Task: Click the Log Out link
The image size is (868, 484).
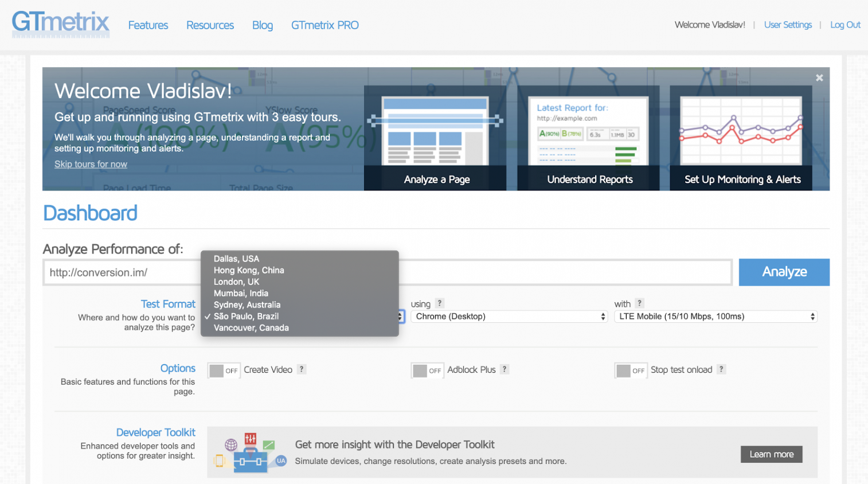Action: point(845,25)
